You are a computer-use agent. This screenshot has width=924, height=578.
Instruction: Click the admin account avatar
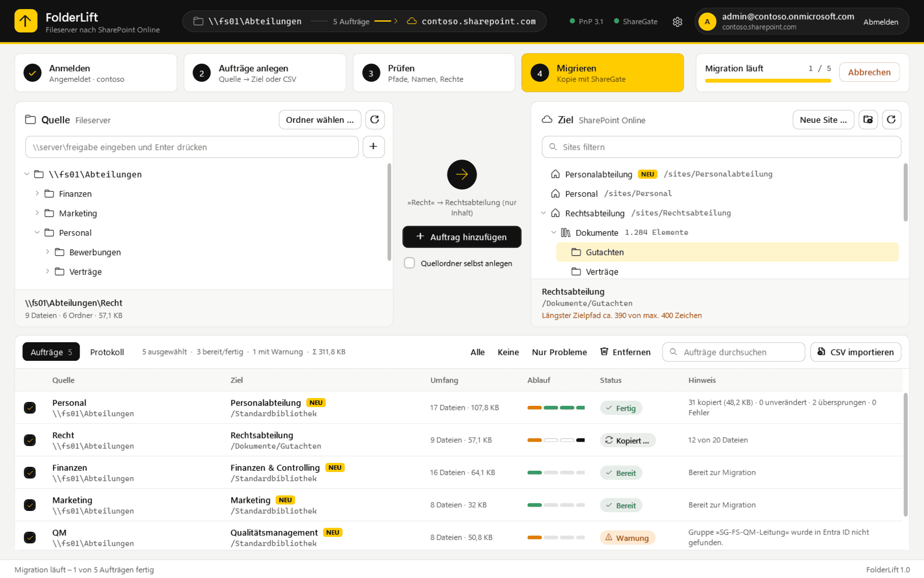(x=707, y=22)
